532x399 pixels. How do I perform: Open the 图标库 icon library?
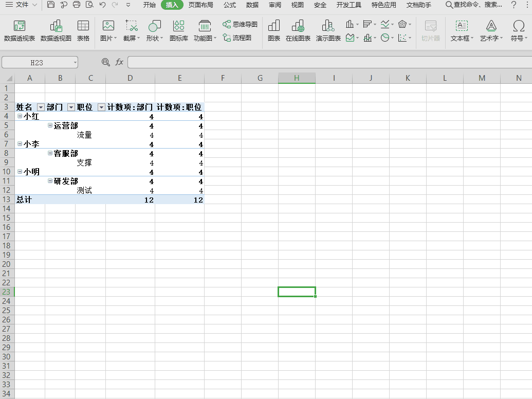tap(179, 30)
